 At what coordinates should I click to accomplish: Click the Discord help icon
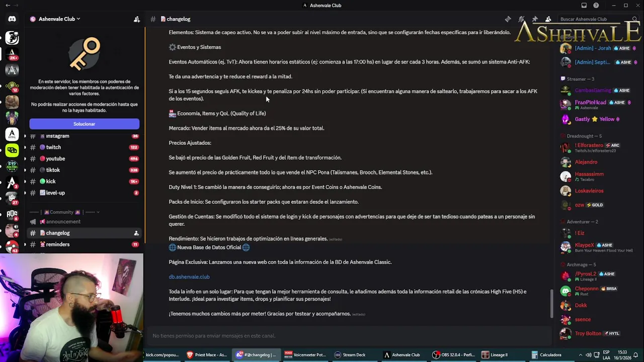pos(596,6)
